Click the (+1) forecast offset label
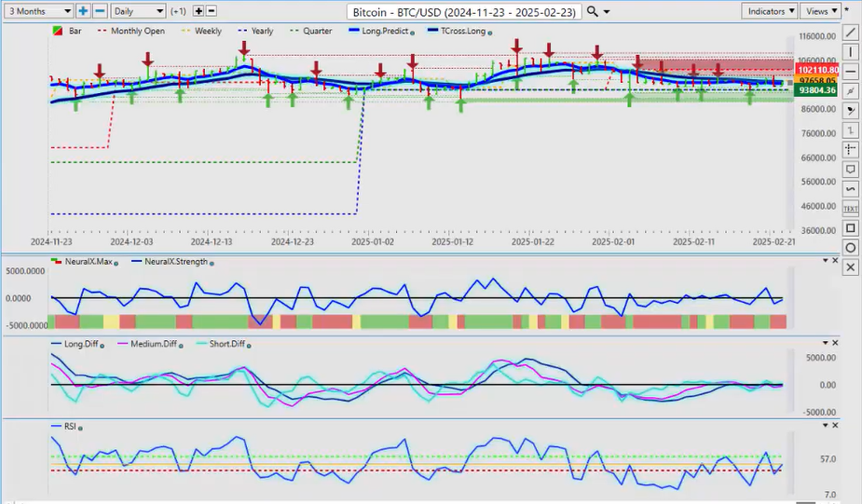This screenshot has width=862, height=504. click(178, 11)
